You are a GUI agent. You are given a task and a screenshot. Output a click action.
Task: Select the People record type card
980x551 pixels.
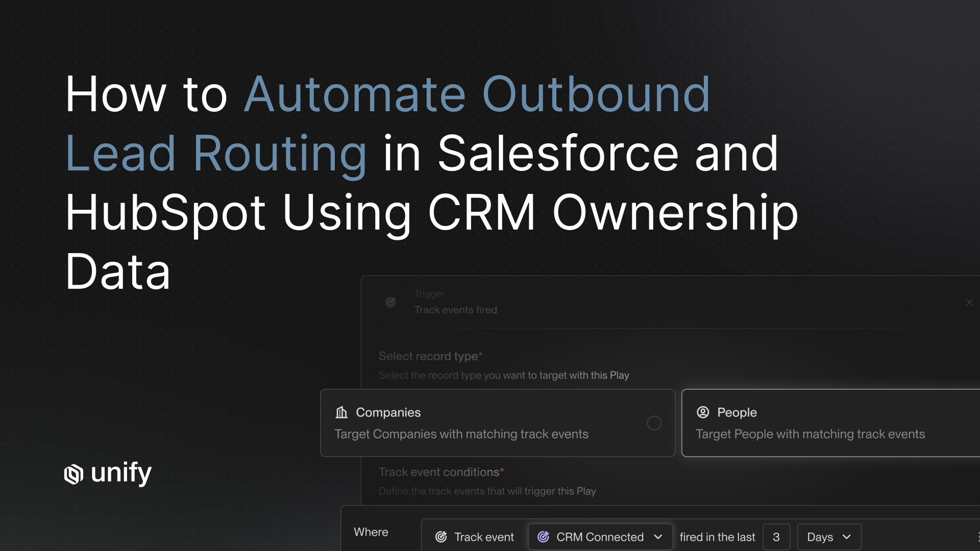click(x=831, y=423)
